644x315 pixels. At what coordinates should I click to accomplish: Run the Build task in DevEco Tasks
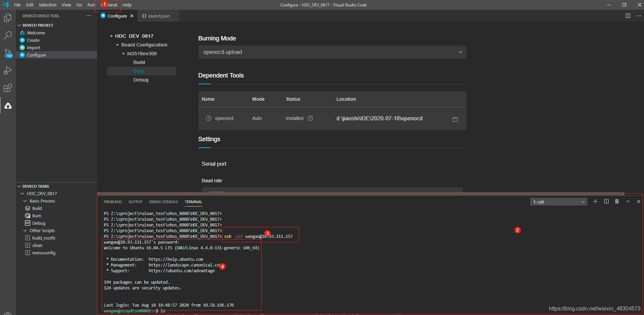click(x=37, y=208)
